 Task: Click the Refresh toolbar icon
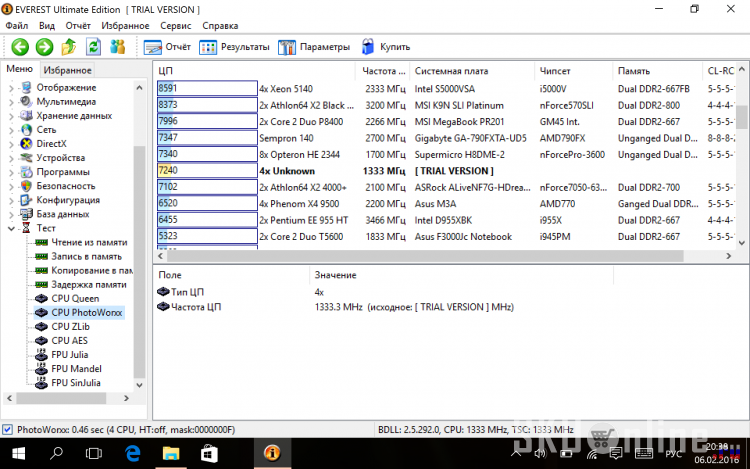pos(93,46)
